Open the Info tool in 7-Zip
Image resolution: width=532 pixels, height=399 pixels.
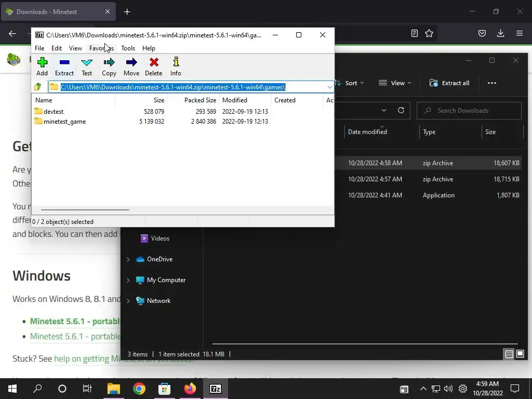point(176,67)
